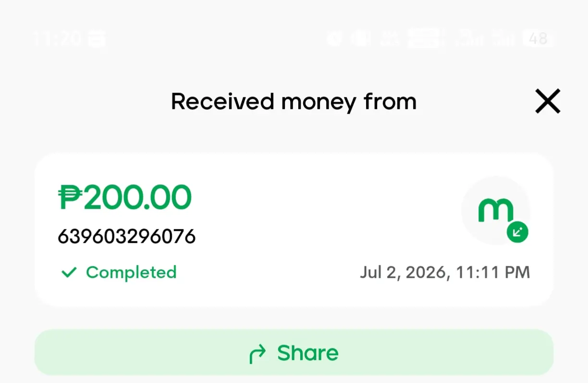Tap the ₱200.00 amount
Screen dimensions: 588x383
point(125,197)
